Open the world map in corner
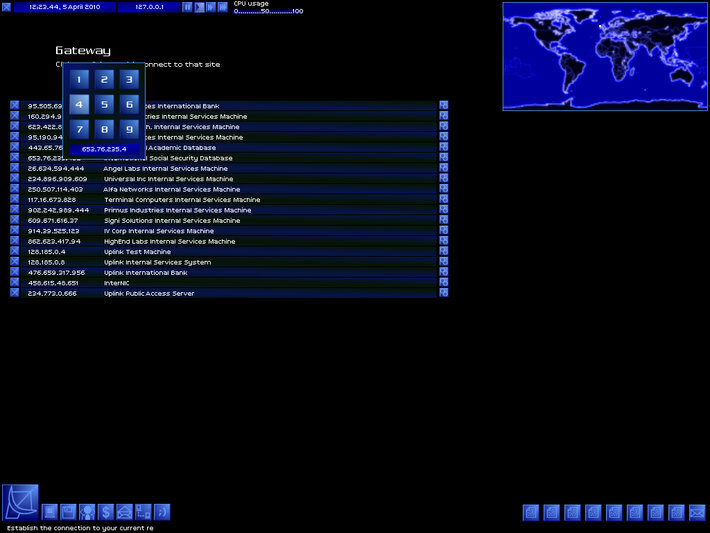The height and width of the screenshot is (533, 710). (605, 56)
